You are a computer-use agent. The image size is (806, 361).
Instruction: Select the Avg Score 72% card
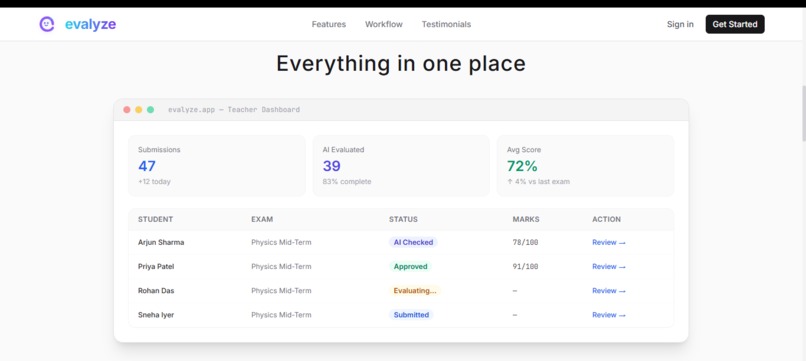pos(585,166)
